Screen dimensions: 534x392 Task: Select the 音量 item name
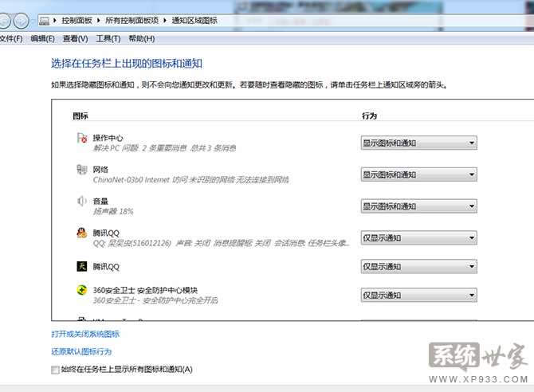(x=100, y=202)
